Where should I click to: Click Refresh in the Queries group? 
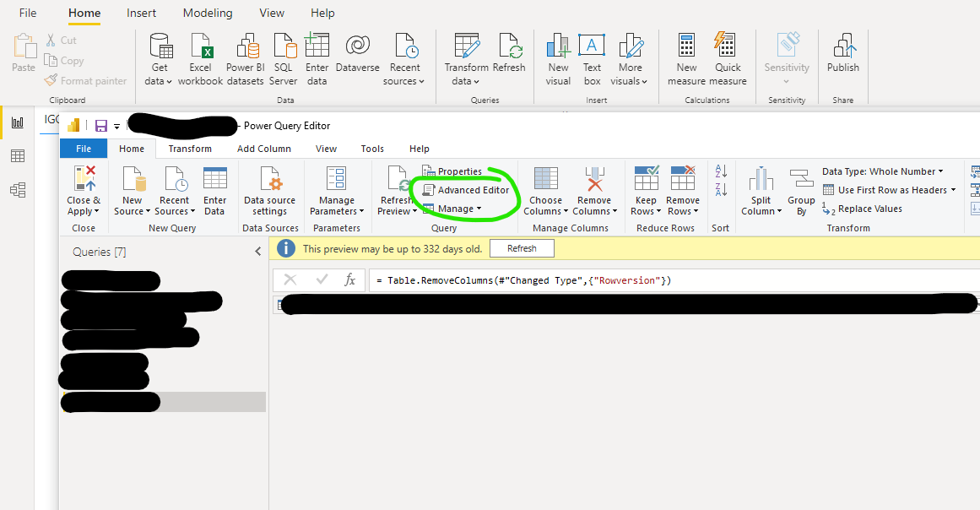509,53
